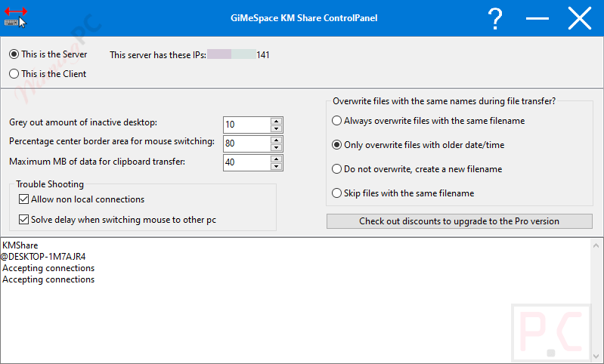
Task: Click the log scrollbar up arrow
Action: 596,245
